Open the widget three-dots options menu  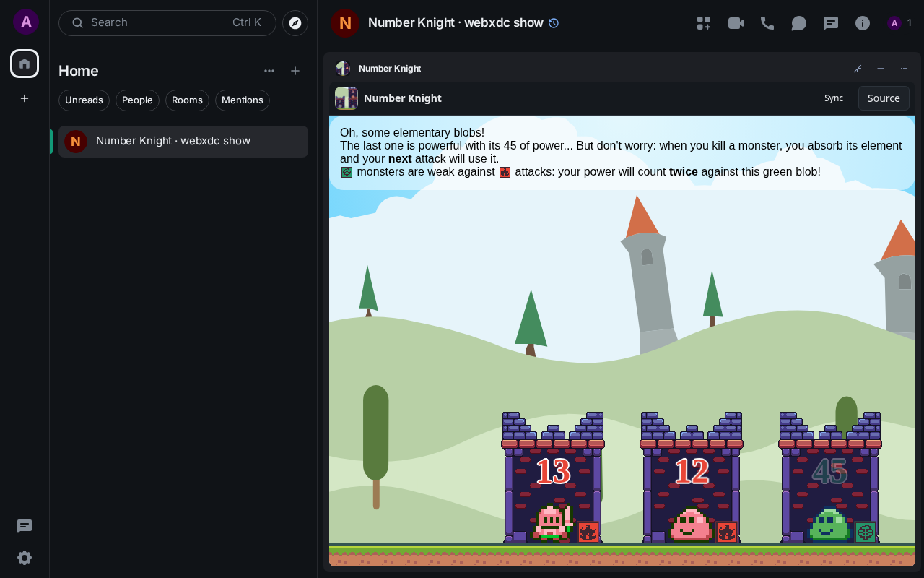click(904, 69)
